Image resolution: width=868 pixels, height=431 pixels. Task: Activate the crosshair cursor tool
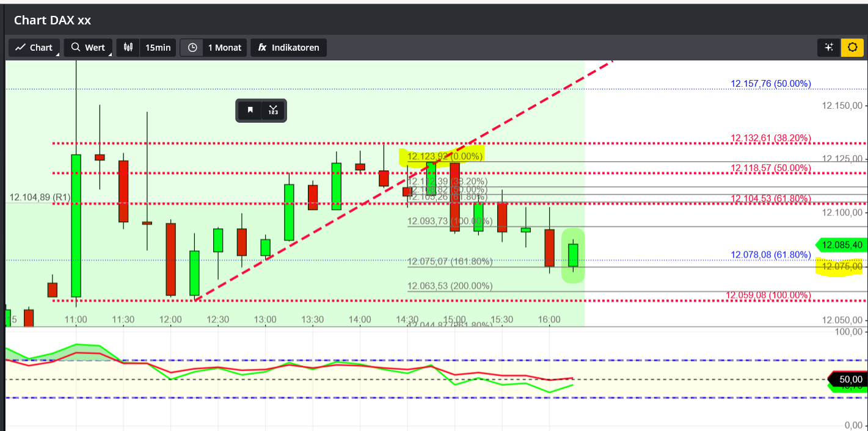(x=829, y=48)
